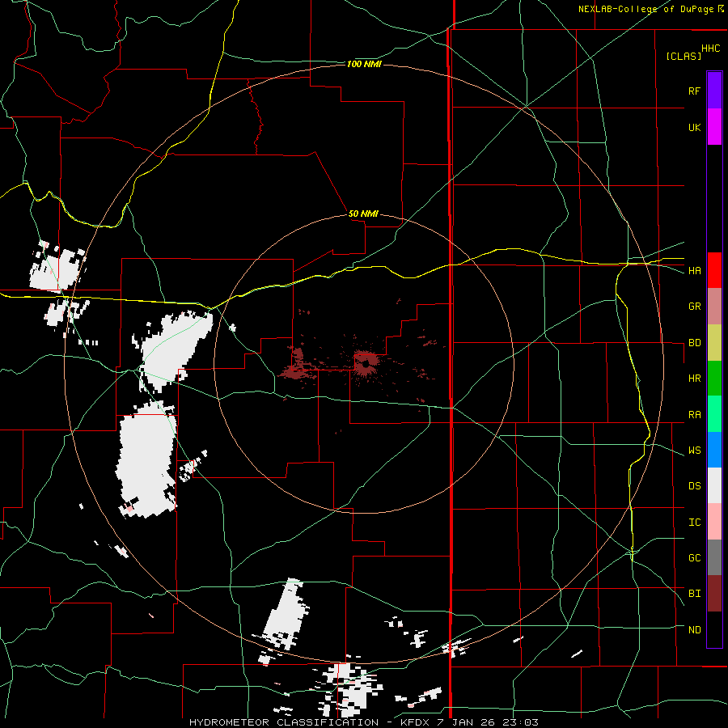Viewport: 728px width, 728px height.
Task: Click the HHC product label
Action: click(711, 49)
